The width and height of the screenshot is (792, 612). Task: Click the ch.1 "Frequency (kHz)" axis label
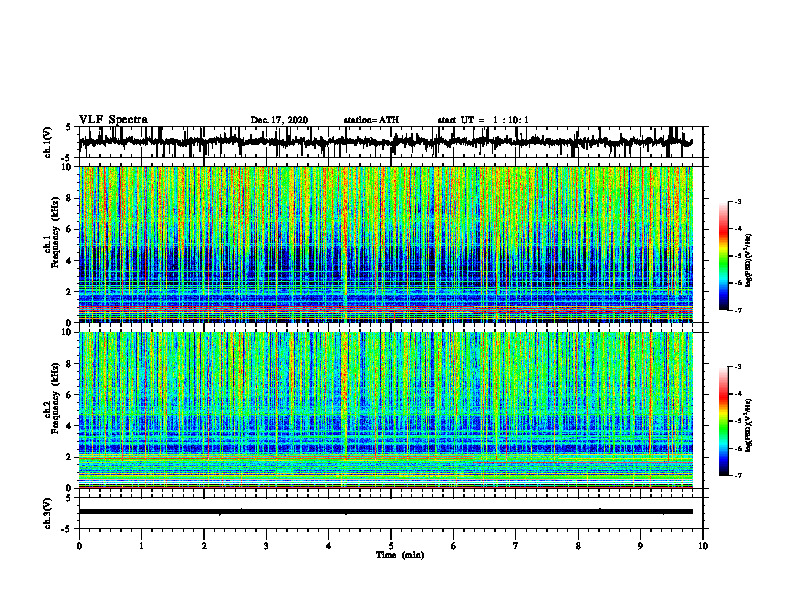pos(55,233)
